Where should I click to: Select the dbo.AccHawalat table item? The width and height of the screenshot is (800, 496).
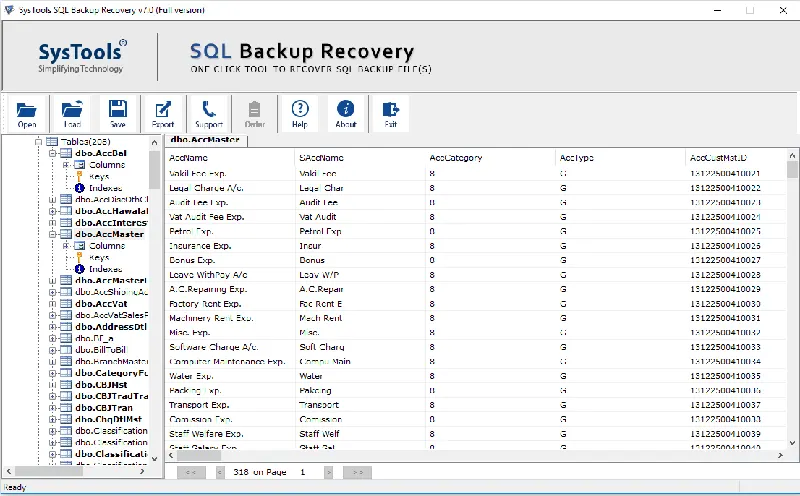[x=111, y=211]
